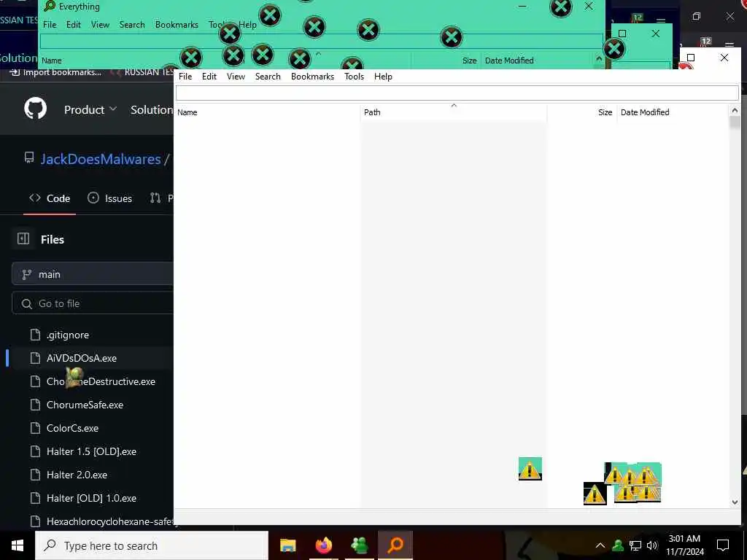The height and width of the screenshot is (560, 747).
Task: Open the network status tray icon
Action: coord(635,545)
